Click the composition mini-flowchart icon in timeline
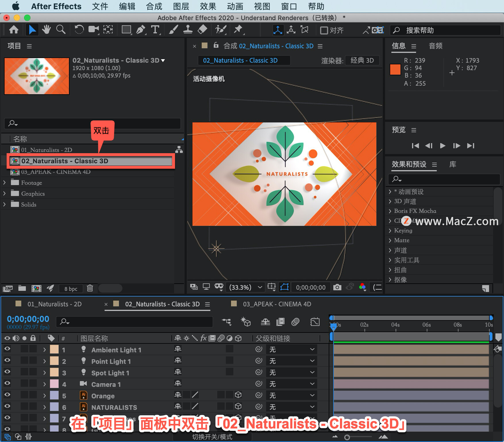The width and height of the screenshot is (504, 442). click(226, 322)
